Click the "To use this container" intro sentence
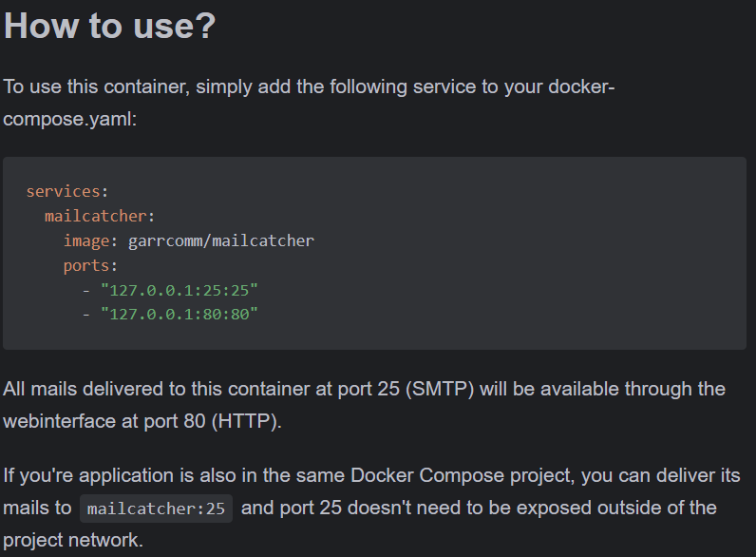Screen dimensions: 756x557 [x=85, y=87]
